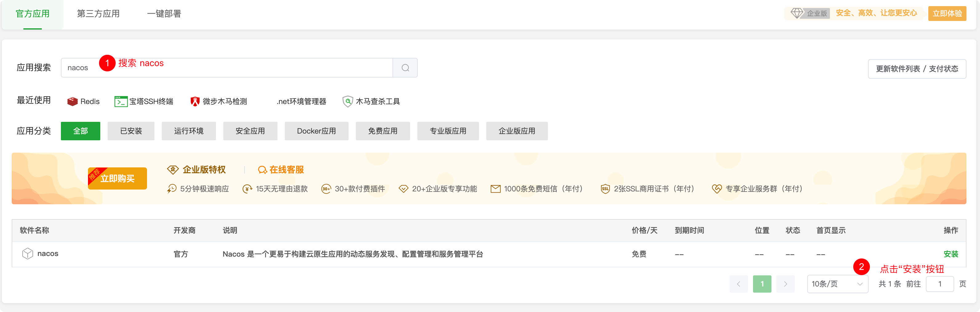Switch to 一键部署 tab
This screenshot has height=312, width=980.
pos(164,14)
